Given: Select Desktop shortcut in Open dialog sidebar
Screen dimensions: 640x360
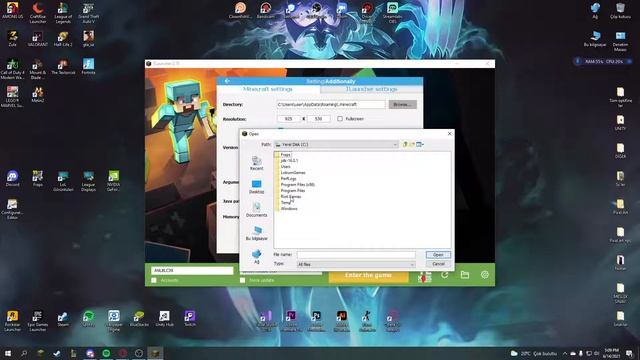Looking at the screenshot, I should [x=256, y=187].
